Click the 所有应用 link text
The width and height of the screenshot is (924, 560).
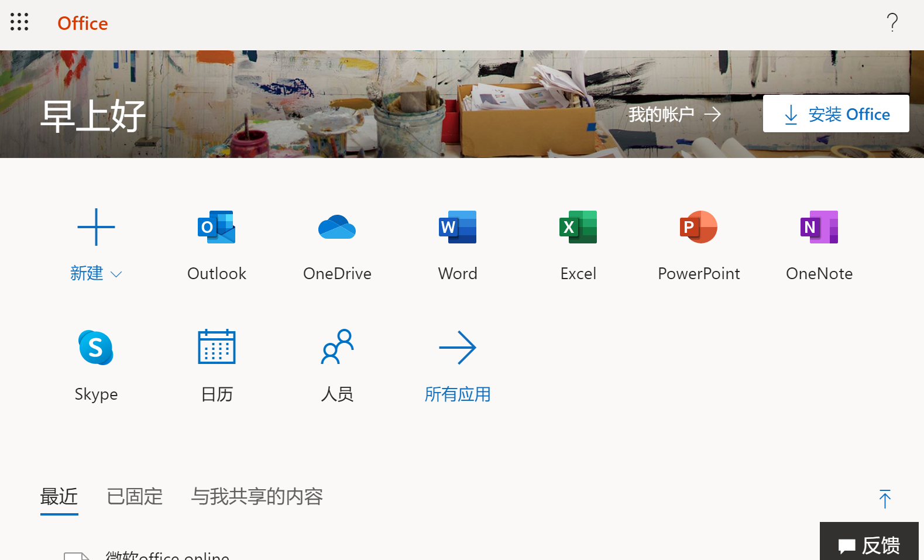(458, 394)
